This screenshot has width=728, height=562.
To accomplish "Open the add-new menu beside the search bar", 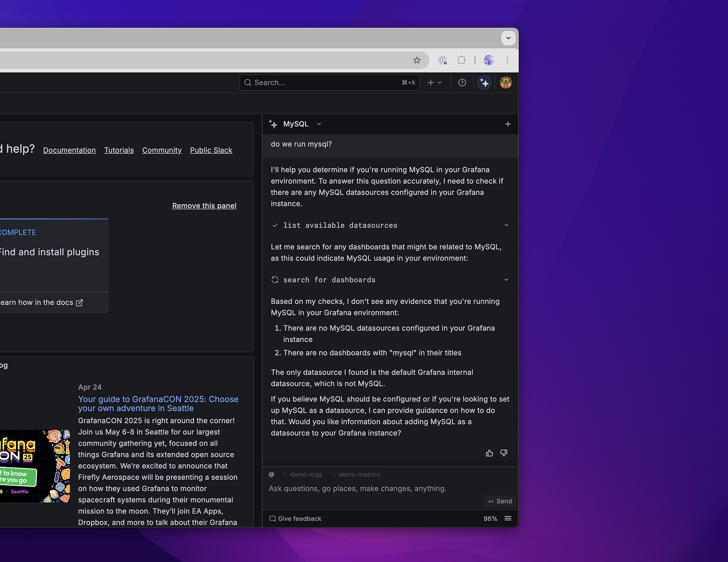I will point(435,82).
